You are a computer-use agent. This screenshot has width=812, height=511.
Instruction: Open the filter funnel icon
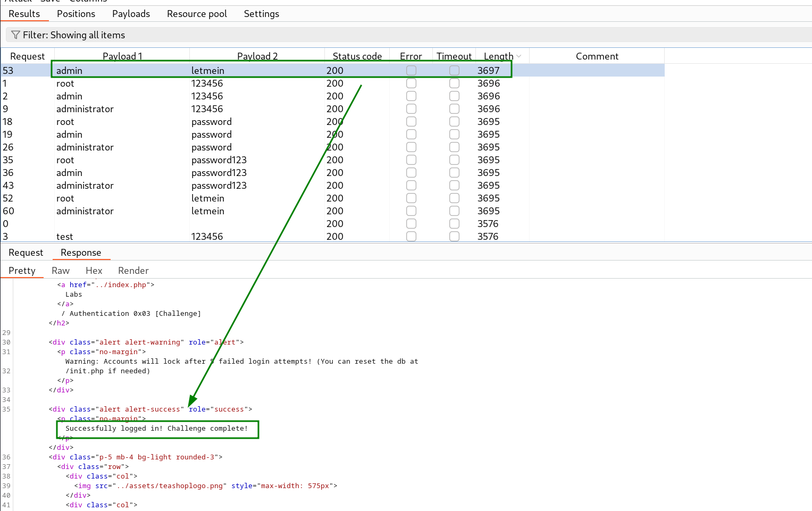point(15,35)
